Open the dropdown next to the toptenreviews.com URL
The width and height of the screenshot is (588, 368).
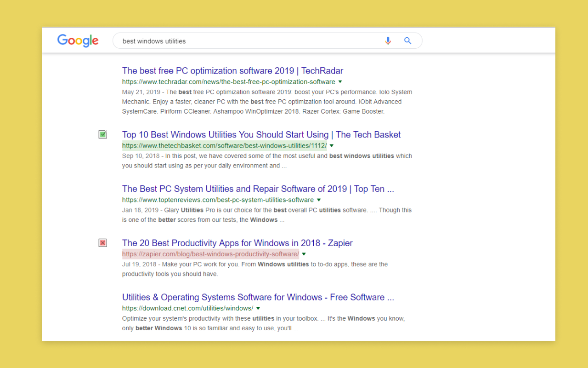(319, 200)
